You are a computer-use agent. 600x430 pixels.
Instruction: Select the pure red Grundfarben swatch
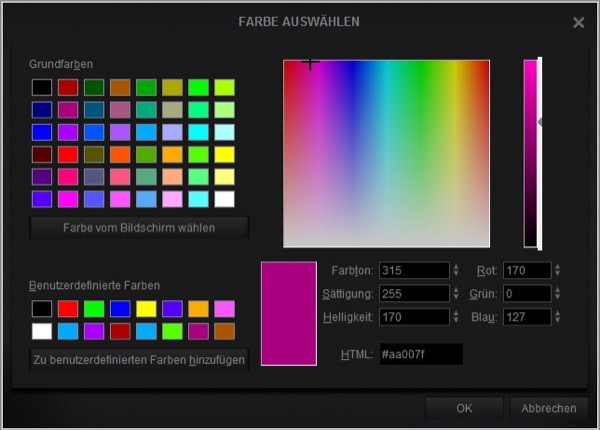point(68,155)
